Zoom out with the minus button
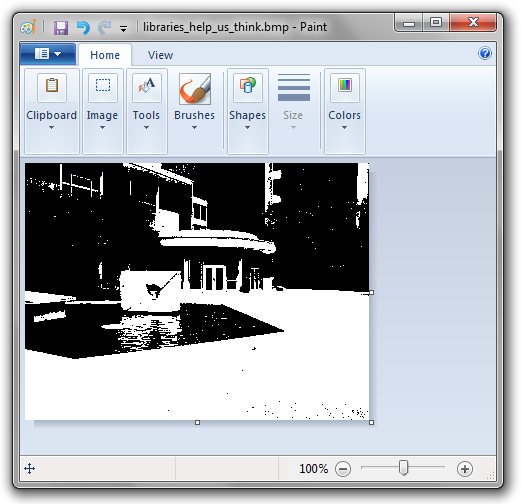This screenshot has height=504, width=521. (x=343, y=469)
